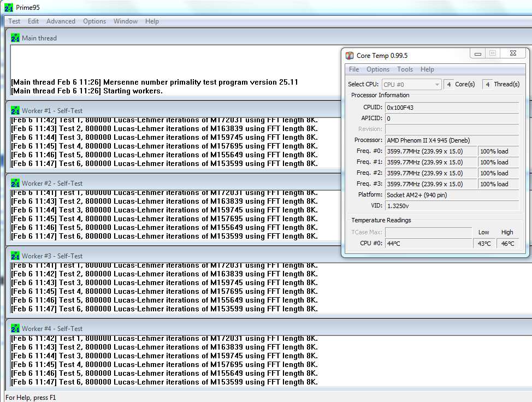
Task: Select Worker #3 Test 2 M163839 line
Action: [164, 274]
